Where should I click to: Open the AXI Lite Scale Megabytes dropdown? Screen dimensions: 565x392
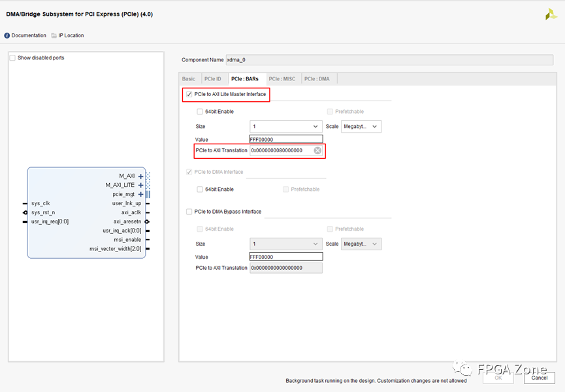click(361, 127)
